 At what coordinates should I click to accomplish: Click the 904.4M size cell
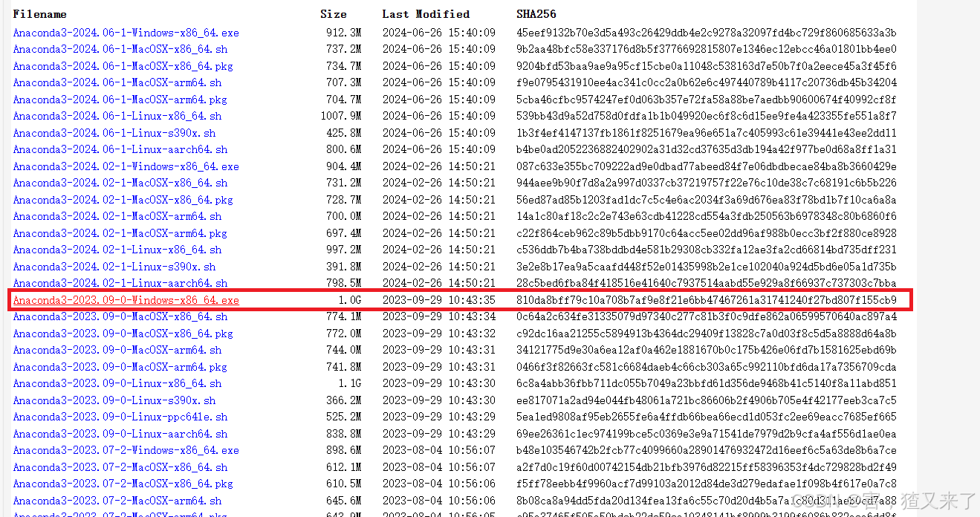coord(344,166)
